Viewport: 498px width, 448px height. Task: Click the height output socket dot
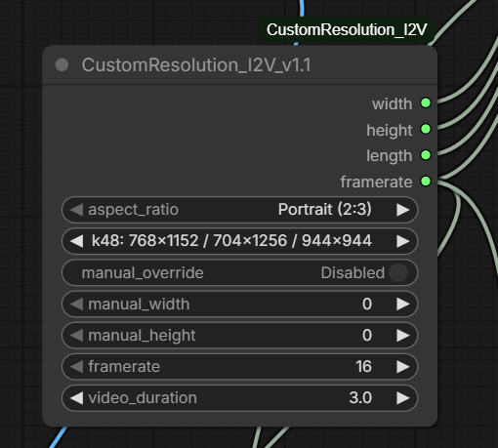tap(426, 129)
